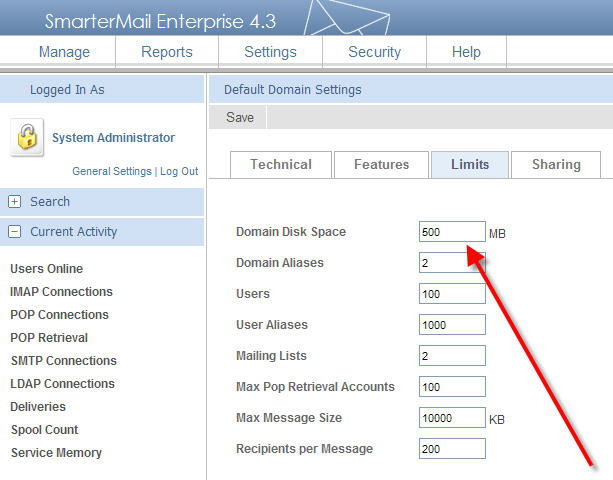Click the Users limit input field

[452, 294]
